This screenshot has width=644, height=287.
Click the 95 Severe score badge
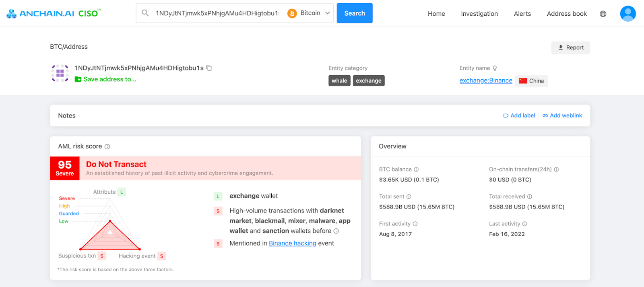tap(65, 168)
